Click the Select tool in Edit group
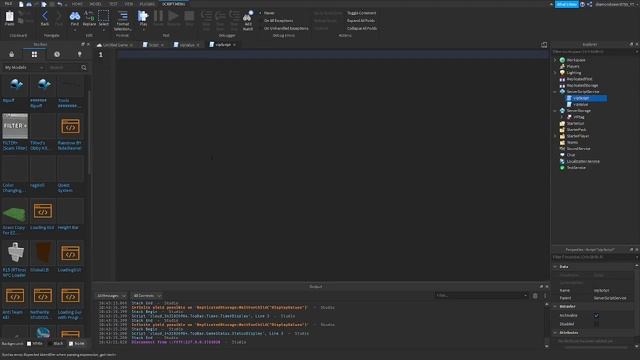 [104, 19]
